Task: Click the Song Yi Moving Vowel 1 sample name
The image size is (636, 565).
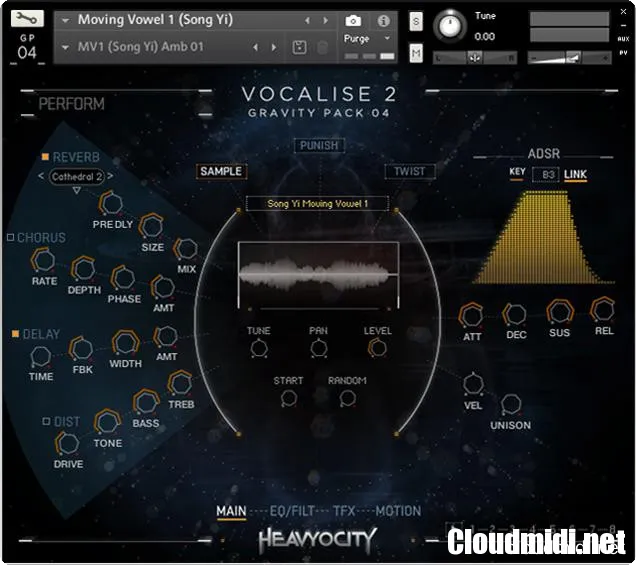Action: tap(318, 204)
